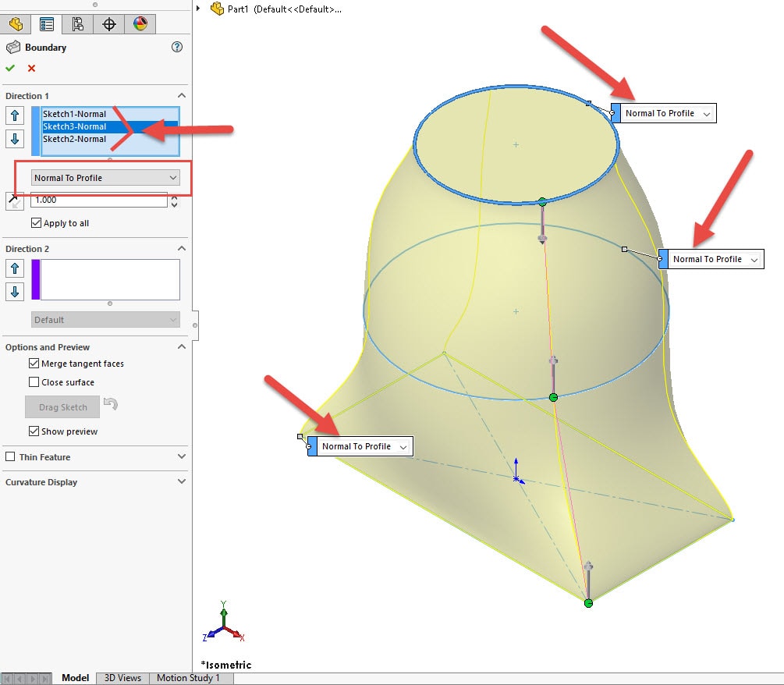Image resolution: width=784 pixels, height=685 pixels.
Task: Select Sketch1-Normal in Direction 1 list
Action: click(109, 114)
